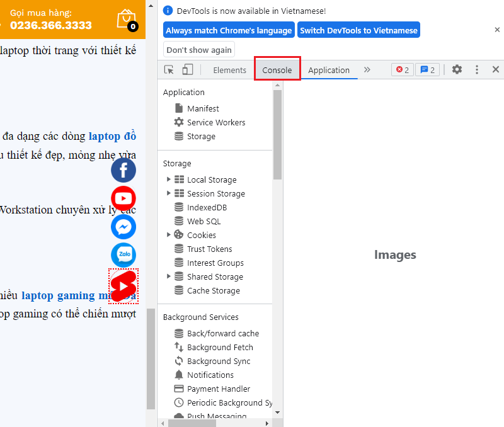Switch to the Elements tab
Image resolution: width=504 pixels, height=427 pixels.
[x=229, y=70]
